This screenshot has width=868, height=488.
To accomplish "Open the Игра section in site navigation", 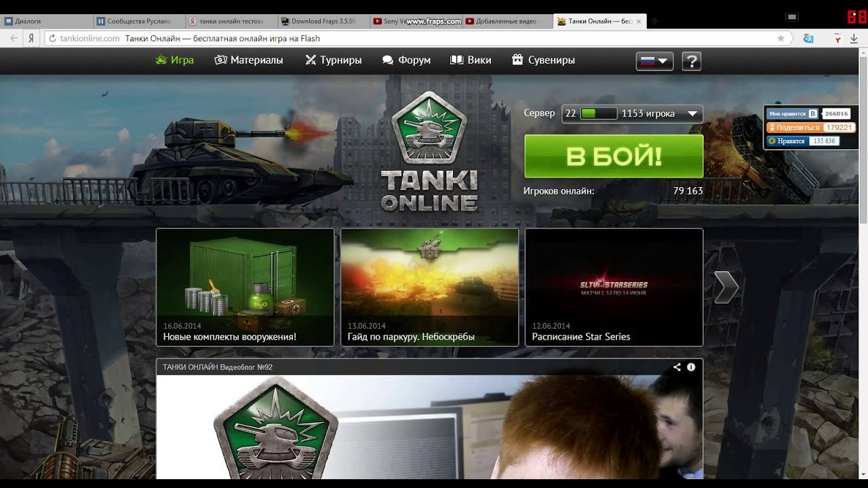I will click(174, 60).
